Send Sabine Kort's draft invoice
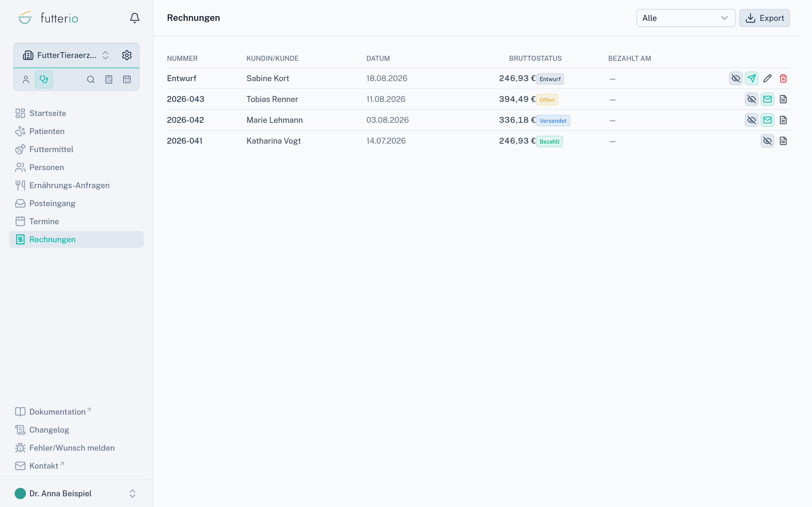Image resolution: width=812 pixels, height=507 pixels. tap(751, 79)
